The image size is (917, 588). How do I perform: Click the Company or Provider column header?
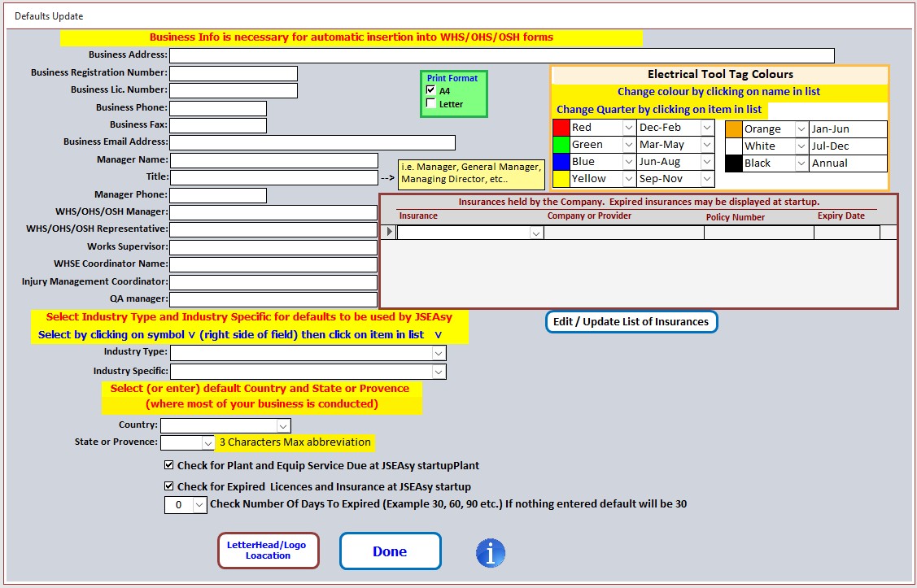(589, 216)
